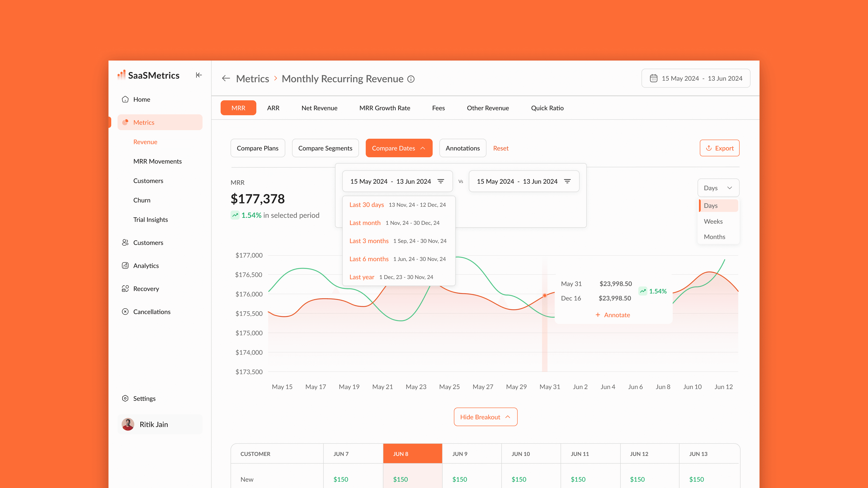Open the info icon next to Monthly Recurring Revenue
This screenshot has width=868, height=488.
[x=411, y=79]
